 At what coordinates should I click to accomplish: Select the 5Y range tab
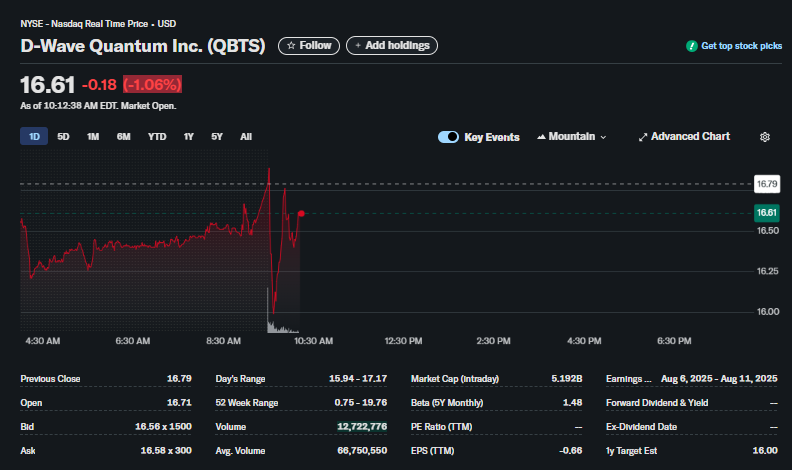[x=217, y=136]
